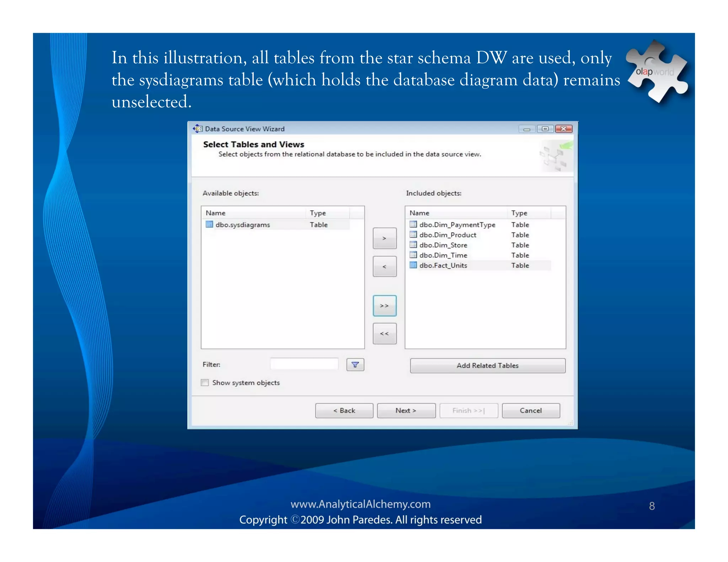
Task: Click the dbo.Dim_PaymentType table icon
Action: coord(413,225)
